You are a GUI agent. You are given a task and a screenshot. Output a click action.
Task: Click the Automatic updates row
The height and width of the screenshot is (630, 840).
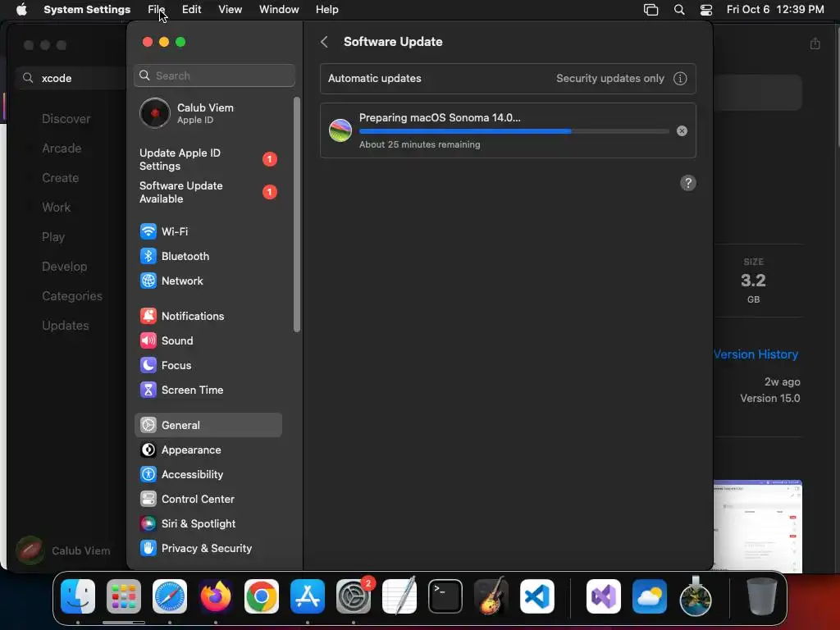coord(508,79)
